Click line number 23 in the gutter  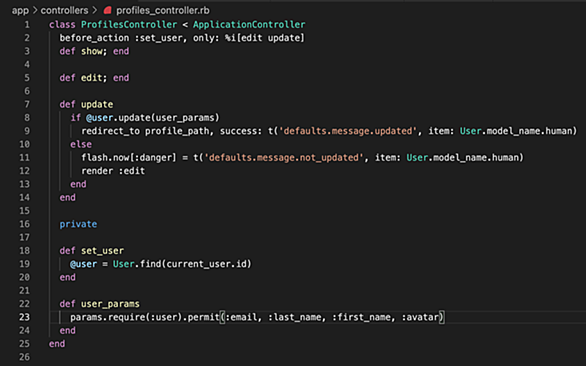click(24, 317)
